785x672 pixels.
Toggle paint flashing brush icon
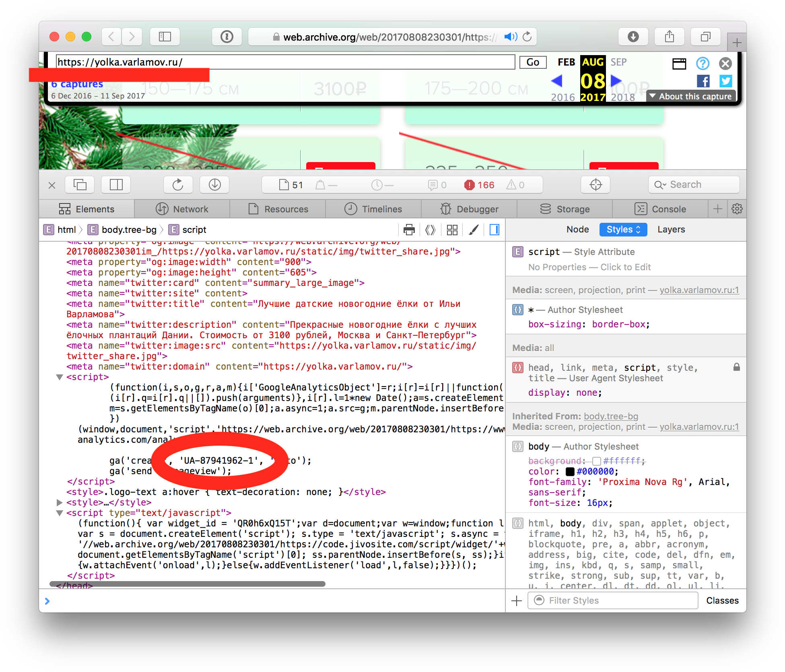pos(474,230)
